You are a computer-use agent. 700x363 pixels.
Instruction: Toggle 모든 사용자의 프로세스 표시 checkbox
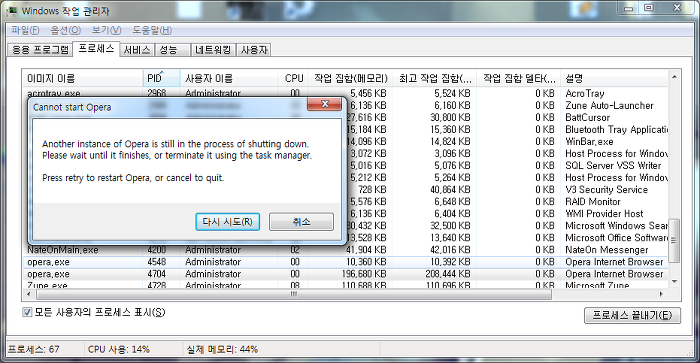coord(27,313)
